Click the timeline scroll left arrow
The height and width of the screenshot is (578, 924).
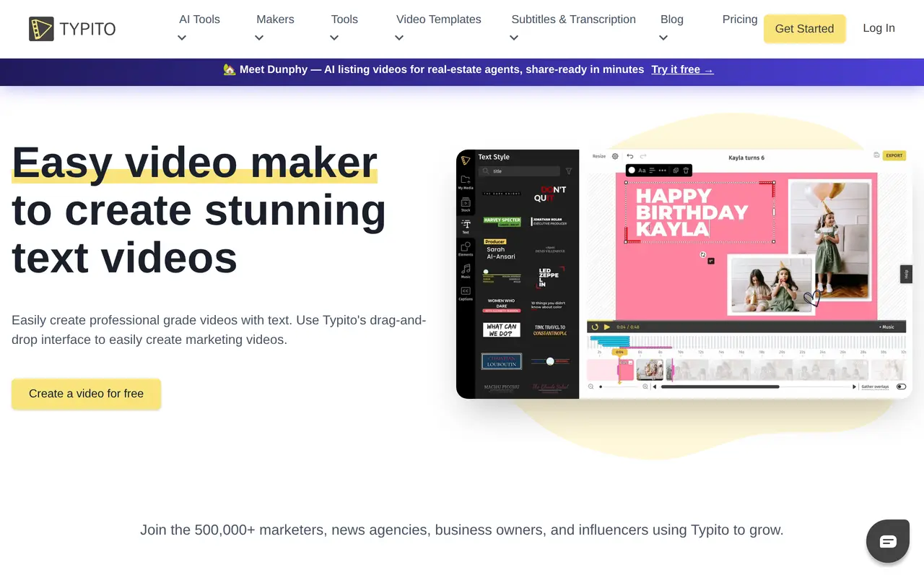(655, 387)
